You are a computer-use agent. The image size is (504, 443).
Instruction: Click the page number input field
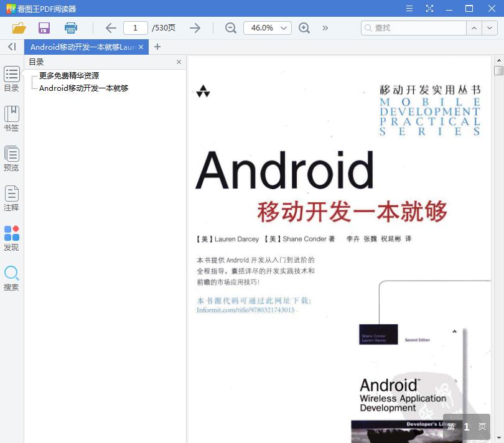[x=136, y=28]
